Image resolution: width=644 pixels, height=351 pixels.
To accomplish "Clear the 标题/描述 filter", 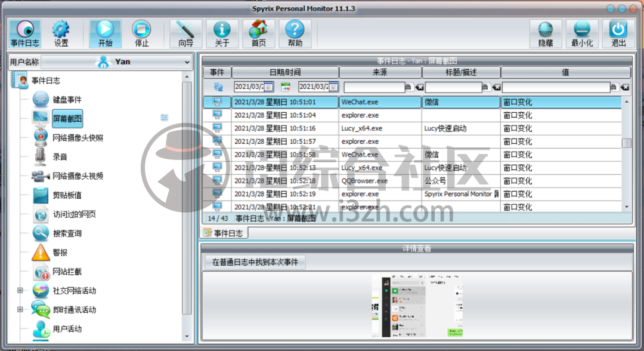I will (x=497, y=87).
